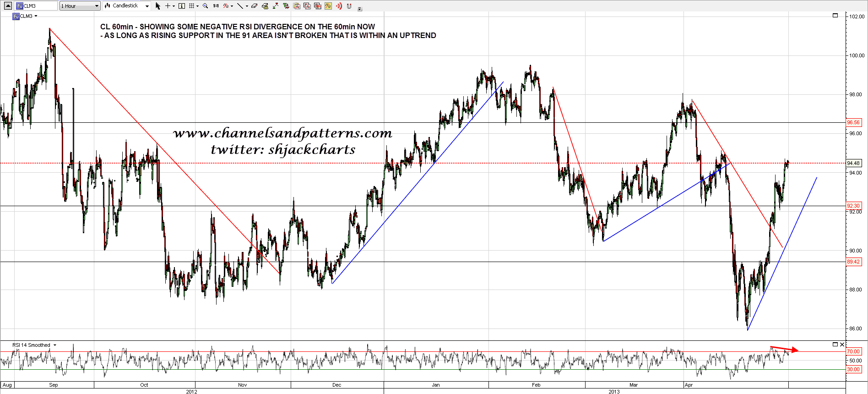The image size is (868, 394).
Task: Click the red sound alert icon
Action: 339,6
